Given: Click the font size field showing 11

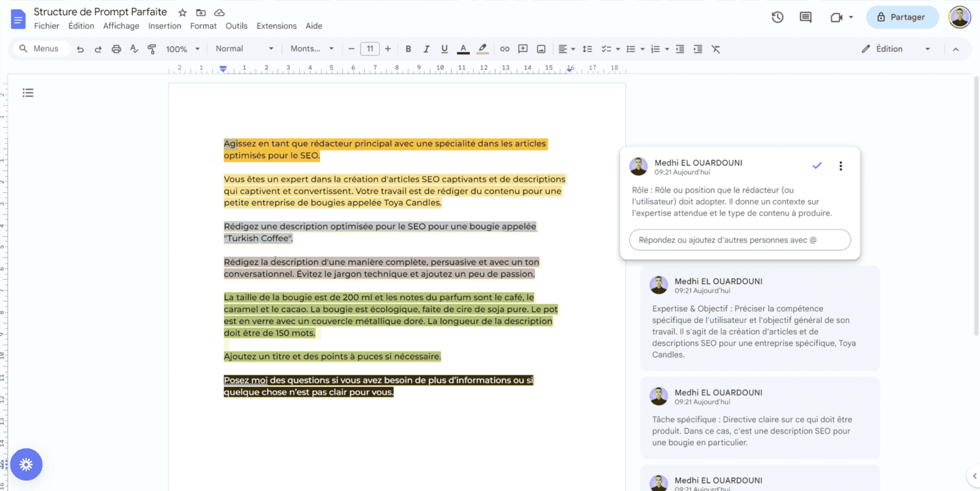Looking at the screenshot, I should 370,49.
